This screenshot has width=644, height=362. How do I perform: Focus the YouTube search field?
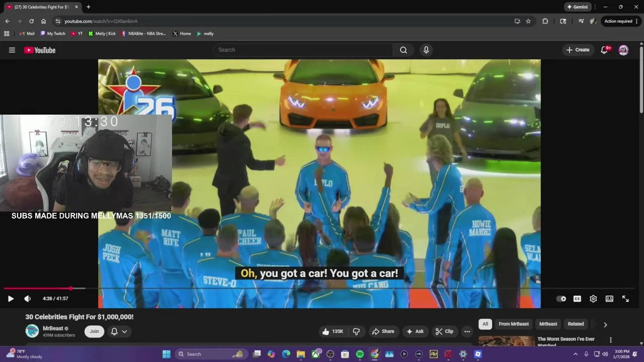[303, 50]
